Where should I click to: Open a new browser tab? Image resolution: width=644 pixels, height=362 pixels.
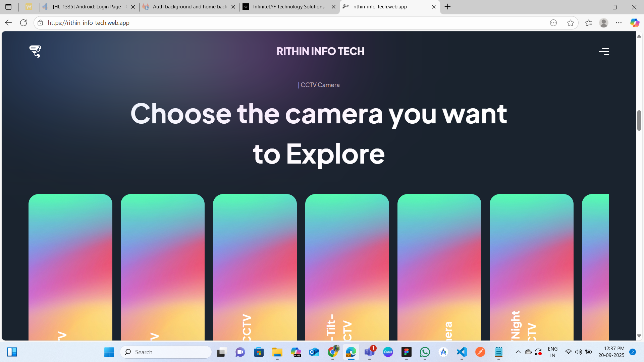(447, 7)
